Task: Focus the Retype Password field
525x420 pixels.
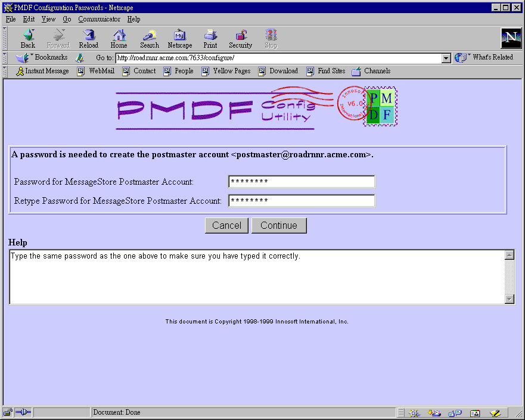Action: point(302,201)
